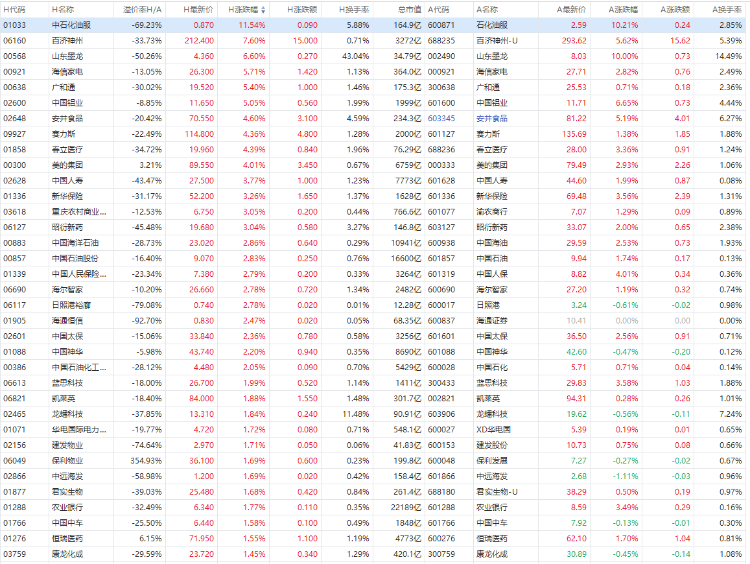Click the A最新价 column header

point(566,7)
